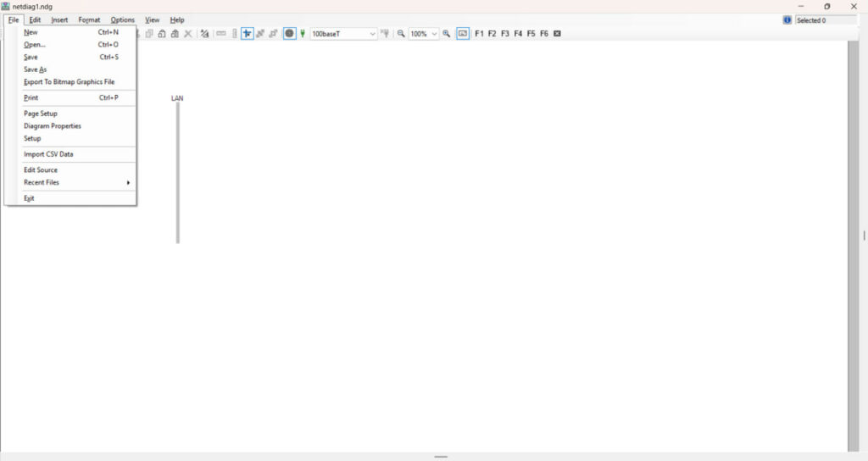Click the delete X toolbar icon
868x461 pixels.
coord(188,34)
